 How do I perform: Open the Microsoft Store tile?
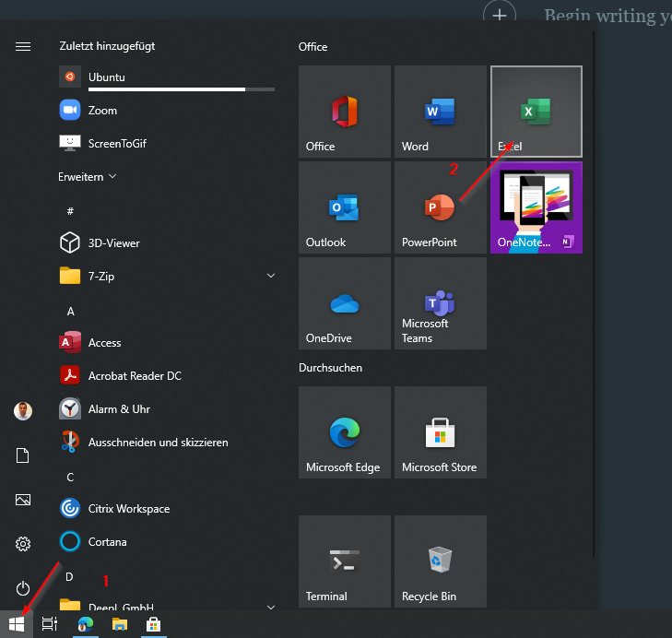point(440,433)
